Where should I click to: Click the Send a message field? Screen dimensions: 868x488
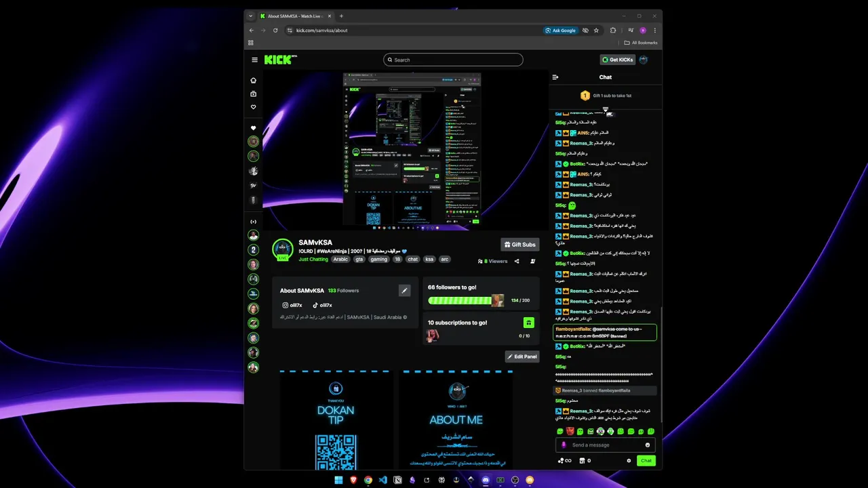[606, 445]
